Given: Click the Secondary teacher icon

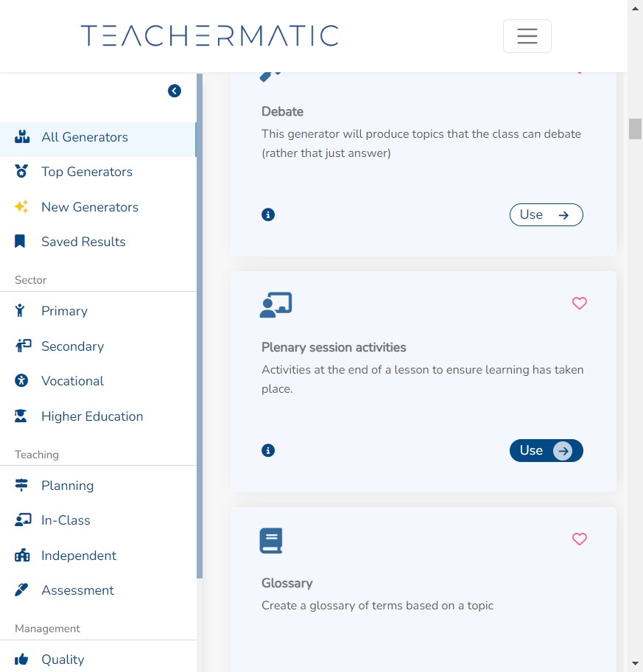Looking at the screenshot, I should pyautogui.click(x=23, y=346).
